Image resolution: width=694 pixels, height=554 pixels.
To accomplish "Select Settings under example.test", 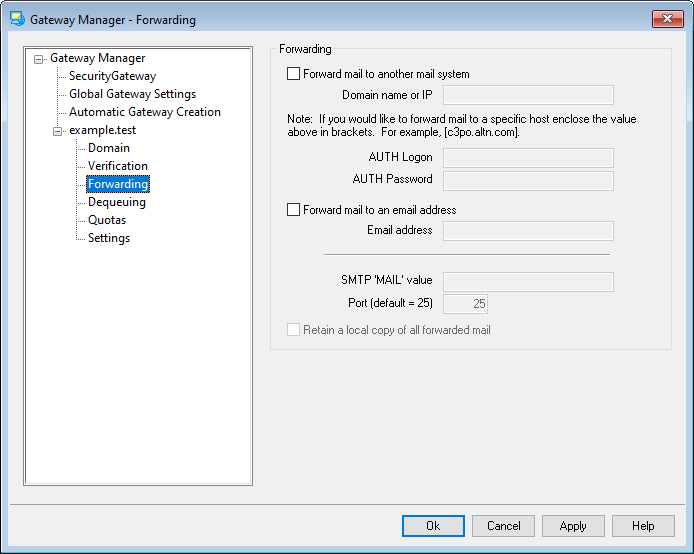I will pyautogui.click(x=108, y=238).
